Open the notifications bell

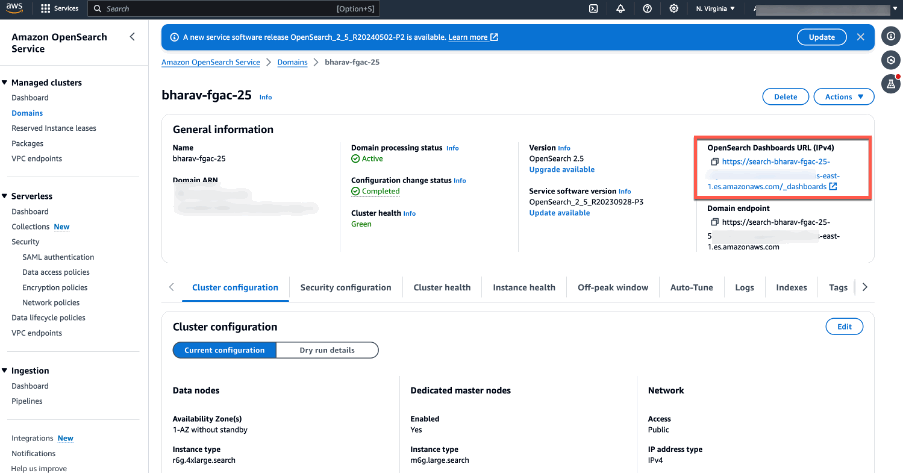tap(620, 9)
